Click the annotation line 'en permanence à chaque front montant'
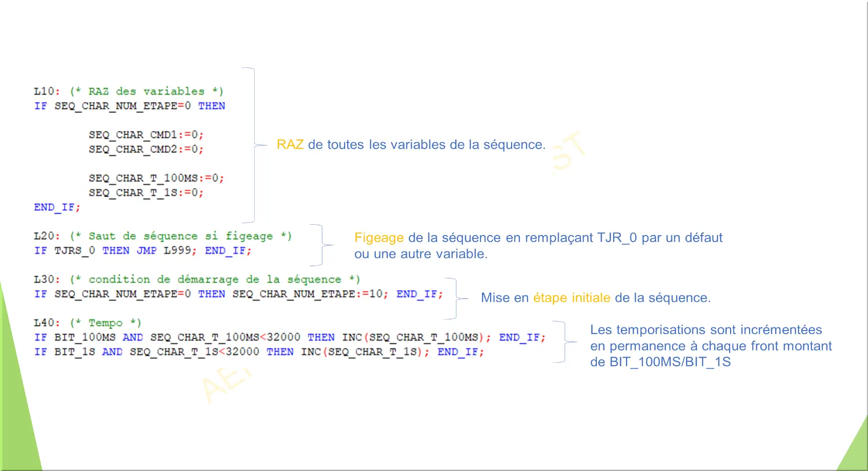The height and width of the screenshot is (471, 868). point(711,346)
